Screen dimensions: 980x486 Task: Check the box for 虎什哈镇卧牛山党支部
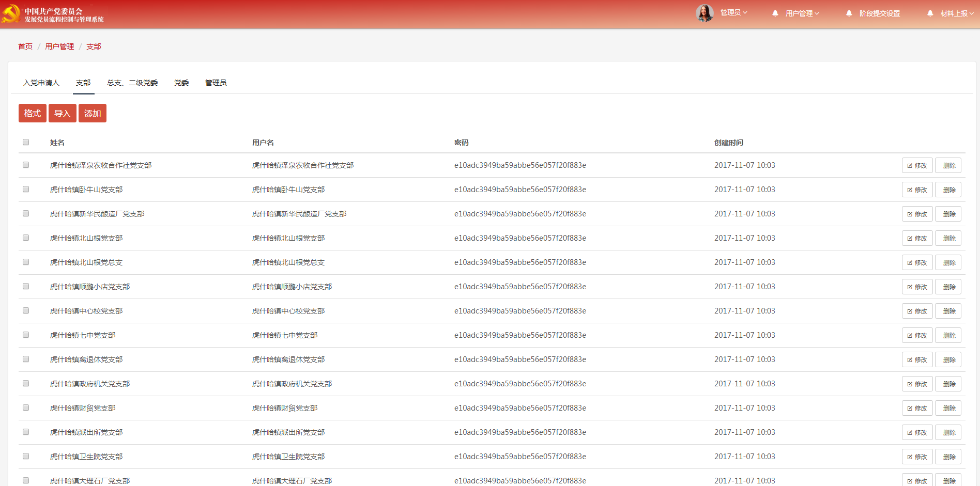tap(26, 189)
